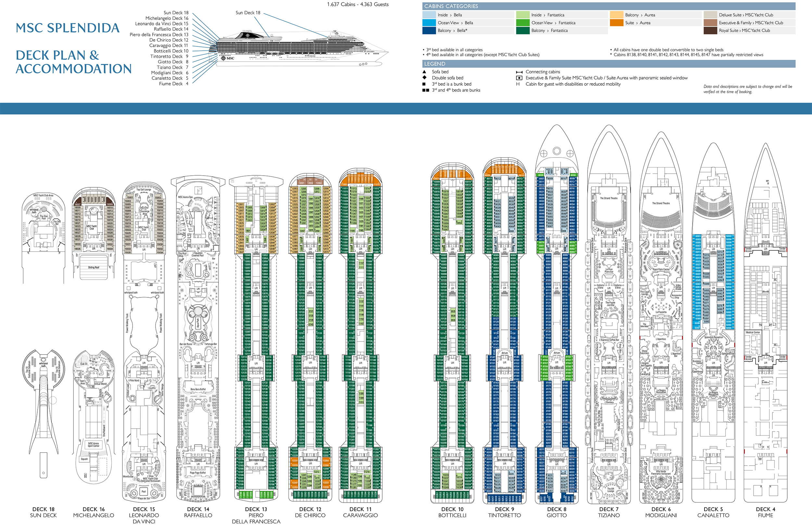Screen dimensions: 812x526
Task: Click the 'DECK 8 GIOTTO' caption
Action: 556,512
